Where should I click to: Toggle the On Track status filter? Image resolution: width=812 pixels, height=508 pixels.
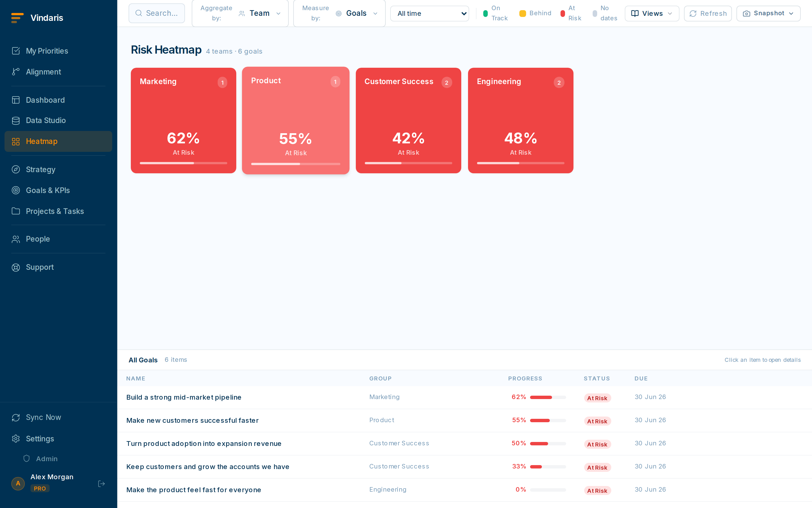point(495,13)
